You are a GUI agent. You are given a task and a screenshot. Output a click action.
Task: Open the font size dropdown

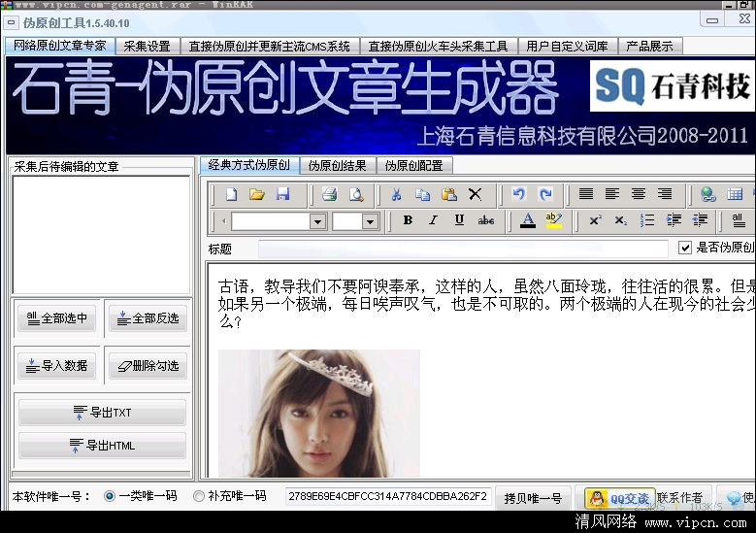click(x=370, y=222)
